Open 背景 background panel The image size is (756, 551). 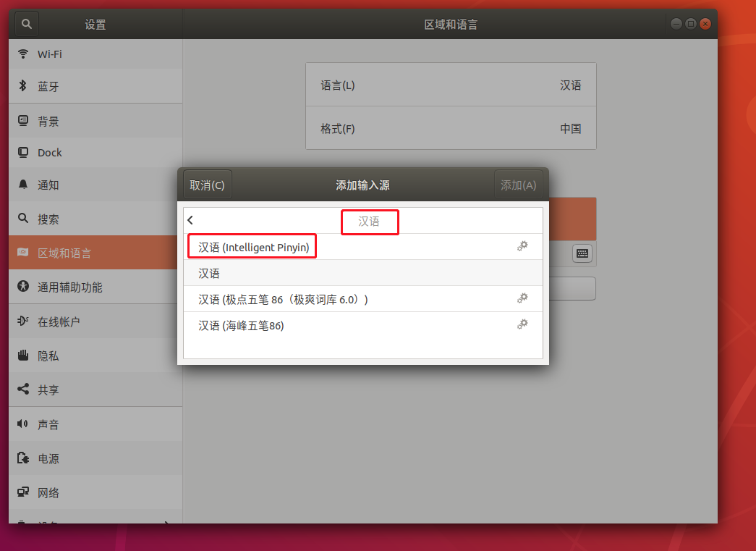click(x=95, y=121)
